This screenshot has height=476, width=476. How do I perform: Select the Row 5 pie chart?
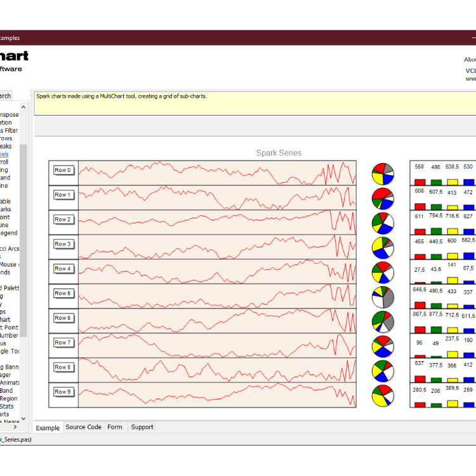383,296
